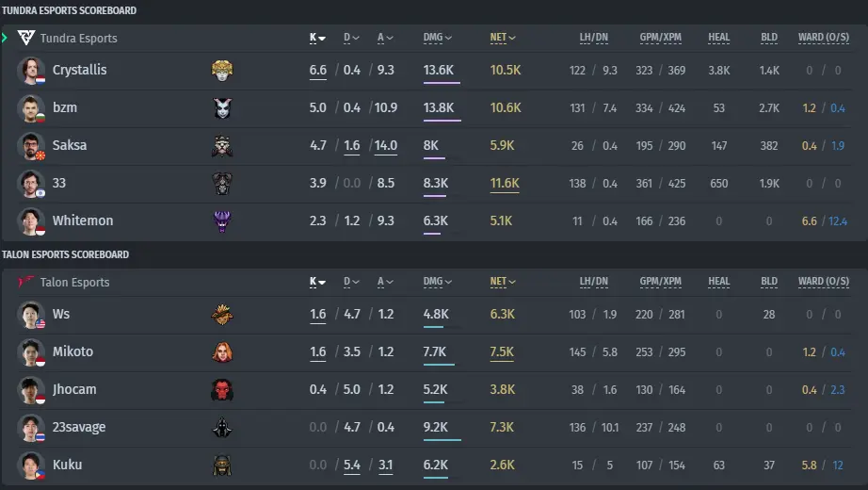Click Kuku's hero icon

coord(222,465)
